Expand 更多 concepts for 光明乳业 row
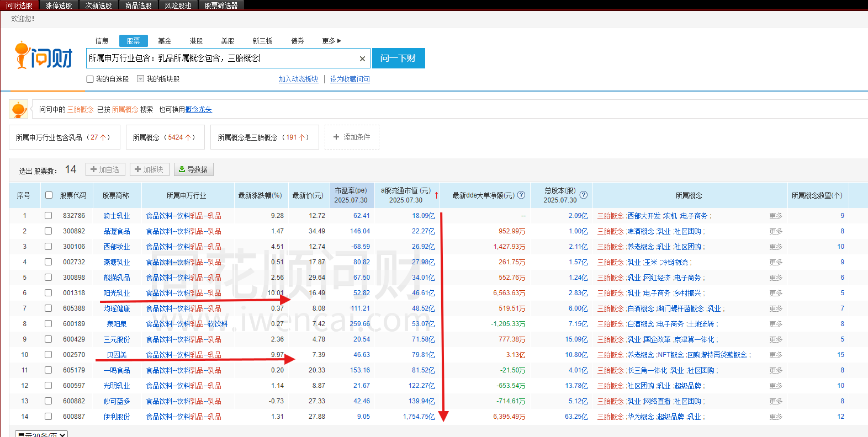 [776, 386]
